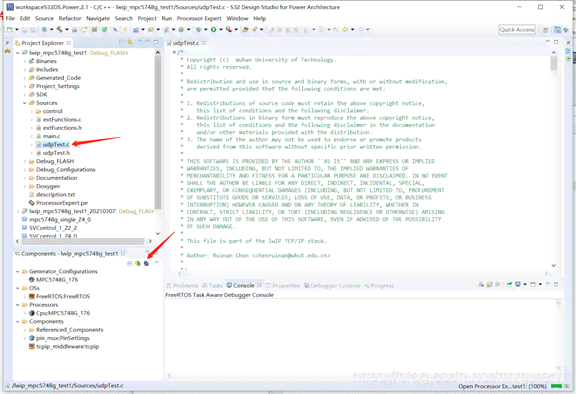This screenshot has height=394, width=576.
Task: Open the Refactor menu
Action: (70, 18)
